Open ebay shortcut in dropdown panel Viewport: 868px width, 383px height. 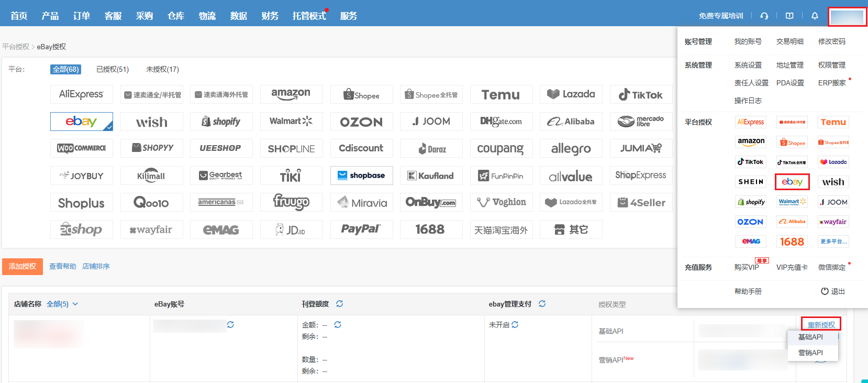pyautogui.click(x=792, y=182)
